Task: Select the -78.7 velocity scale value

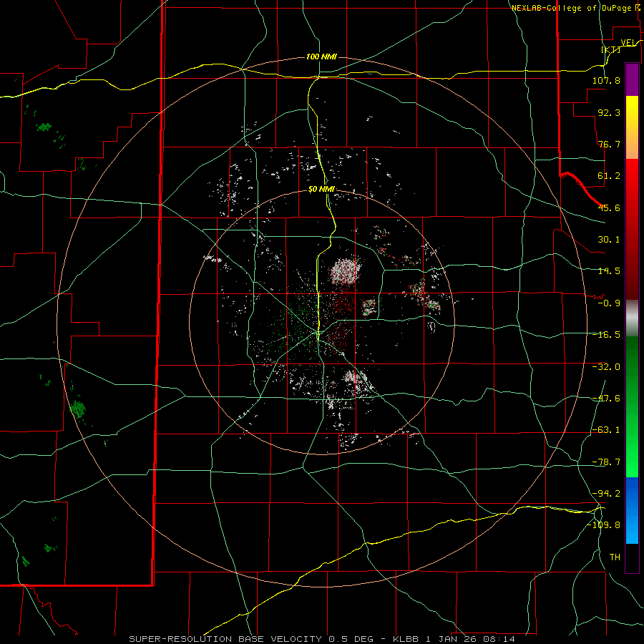Action: pos(606,462)
